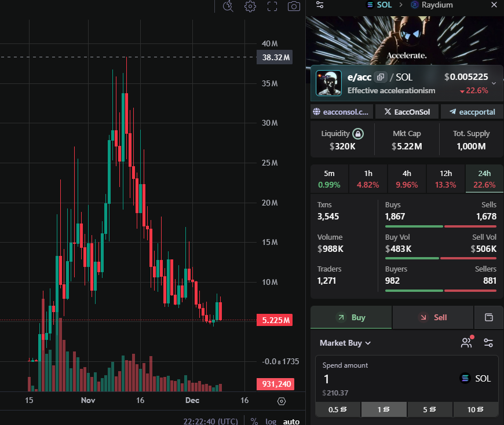The height and width of the screenshot is (425, 504).
Task: Click the quick search lightning icon
Action: coord(228,6)
